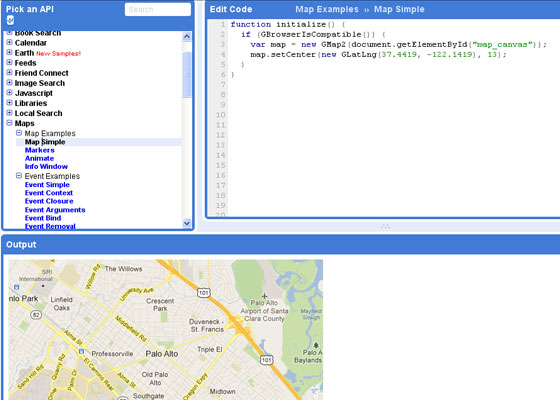
Task: Click the map.setCenter code line
Action: [x=379, y=54]
